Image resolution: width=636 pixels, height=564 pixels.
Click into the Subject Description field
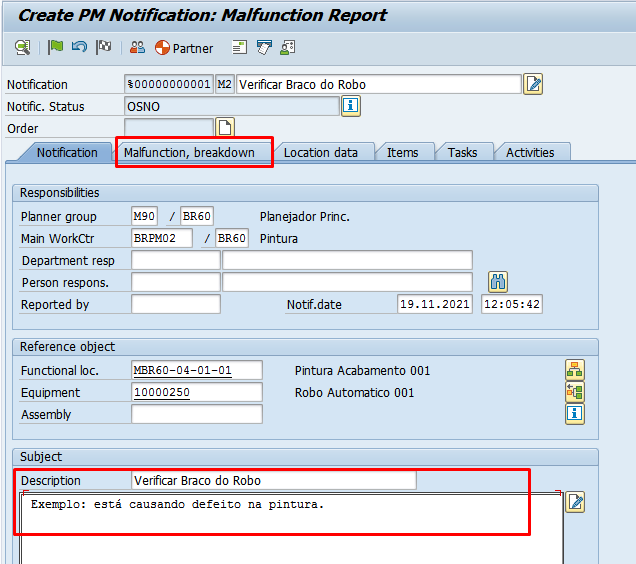click(273, 481)
